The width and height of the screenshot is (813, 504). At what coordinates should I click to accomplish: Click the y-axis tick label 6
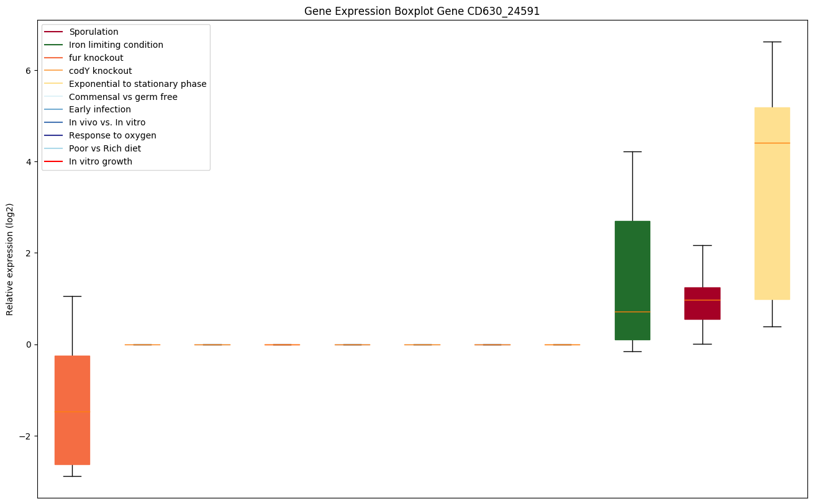click(x=27, y=71)
